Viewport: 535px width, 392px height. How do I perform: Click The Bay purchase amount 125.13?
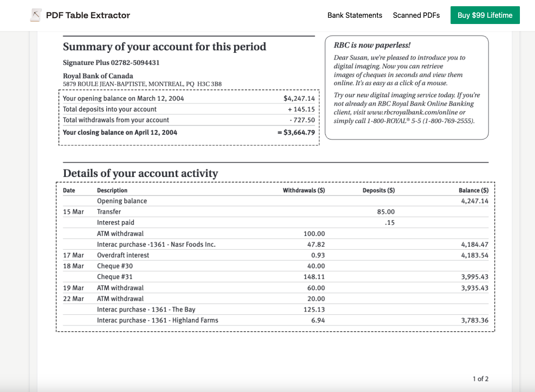tap(314, 309)
